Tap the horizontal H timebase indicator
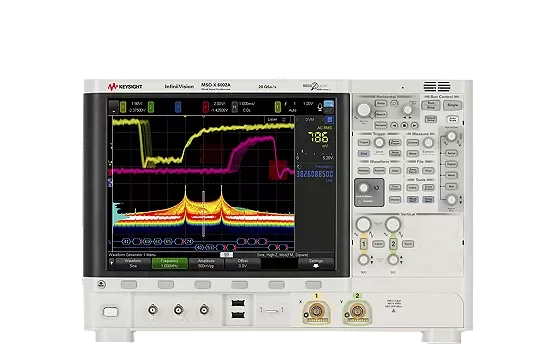 [x=234, y=107]
